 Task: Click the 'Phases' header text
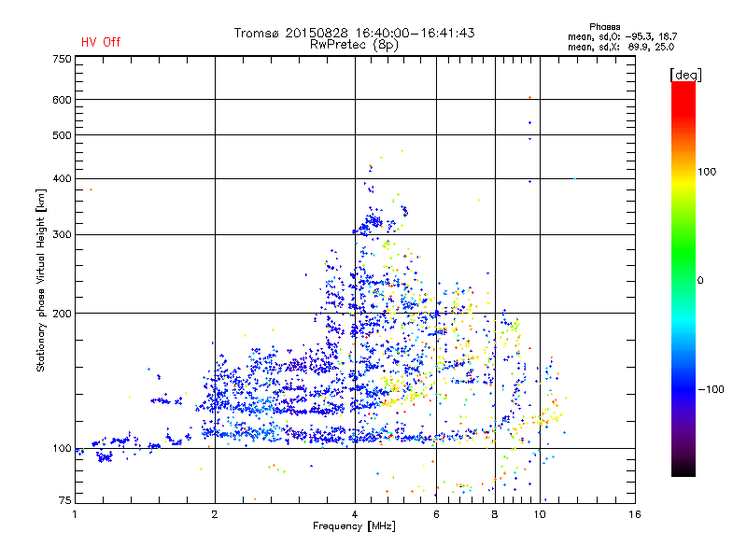click(x=604, y=27)
